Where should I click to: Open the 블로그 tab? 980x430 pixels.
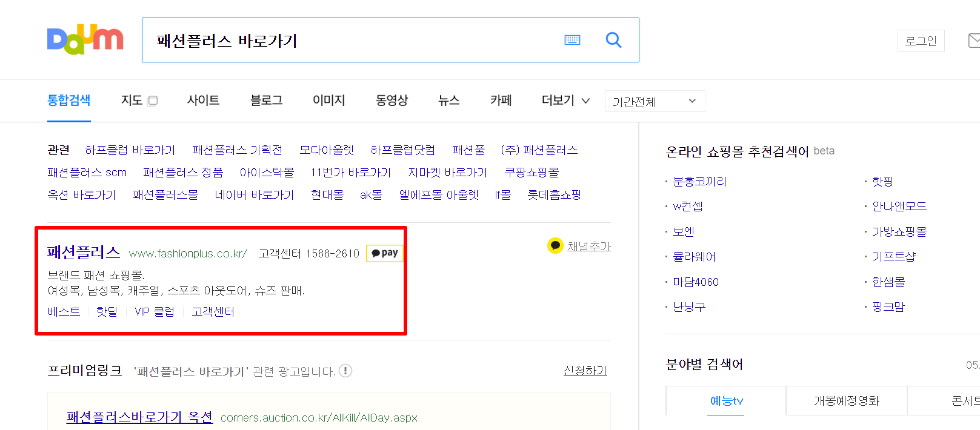[266, 101]
